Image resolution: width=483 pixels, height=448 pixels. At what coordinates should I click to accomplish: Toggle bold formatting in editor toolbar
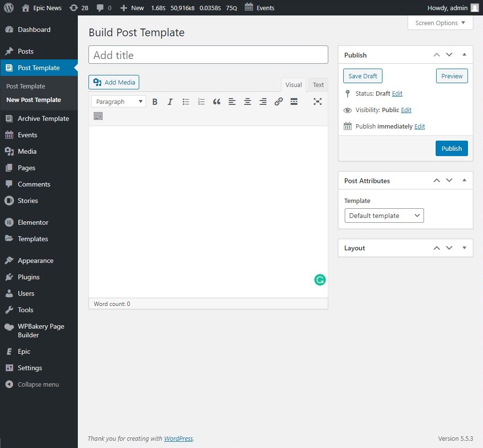click(x=155, y=101)
